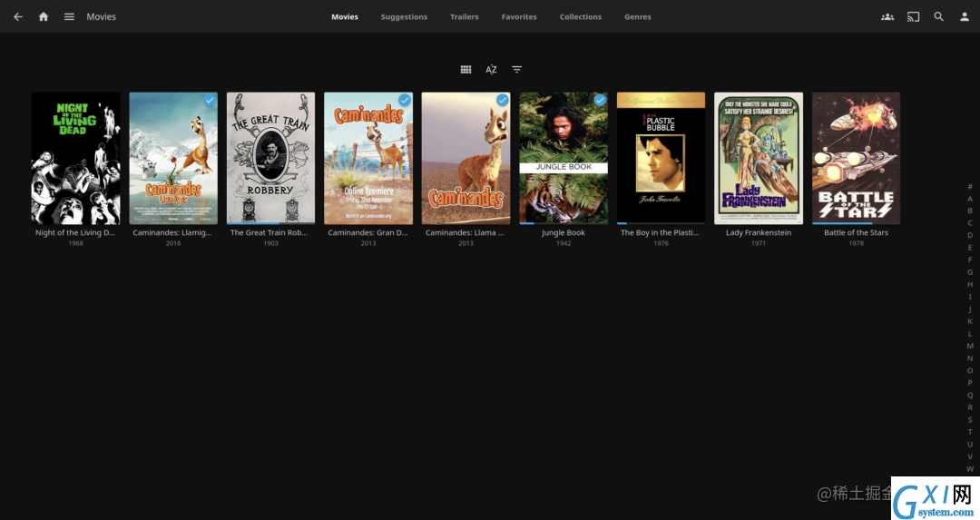980x520 pixels.
Task: Click The Great Train Robbery progress bar
Action: (x=270, y=223)
